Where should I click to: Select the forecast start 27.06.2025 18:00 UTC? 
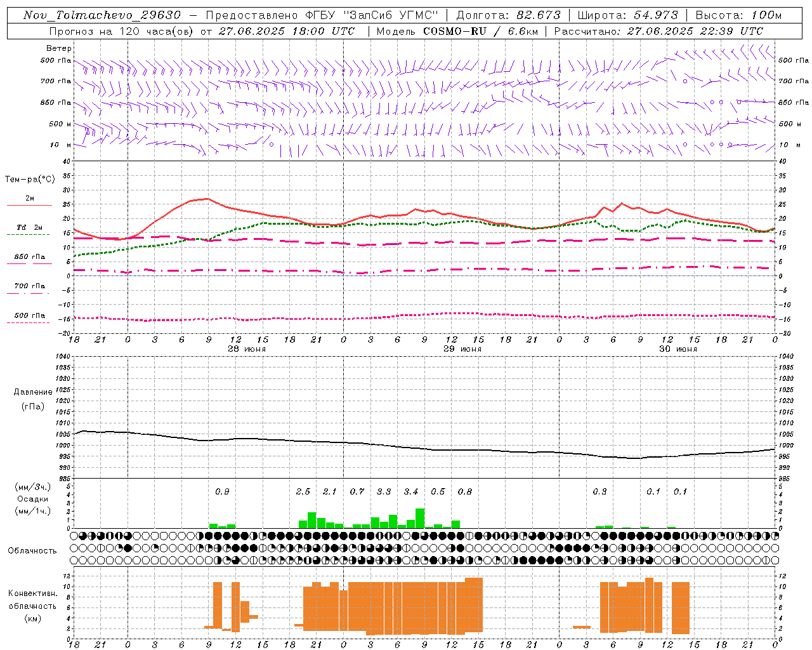pyautogui.click(x=287, y=31)
